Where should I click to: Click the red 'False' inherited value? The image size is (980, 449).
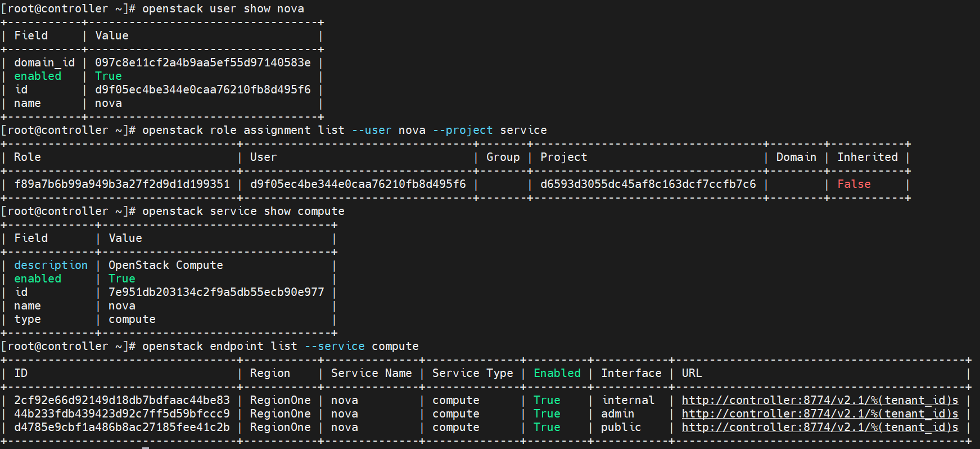854,184
